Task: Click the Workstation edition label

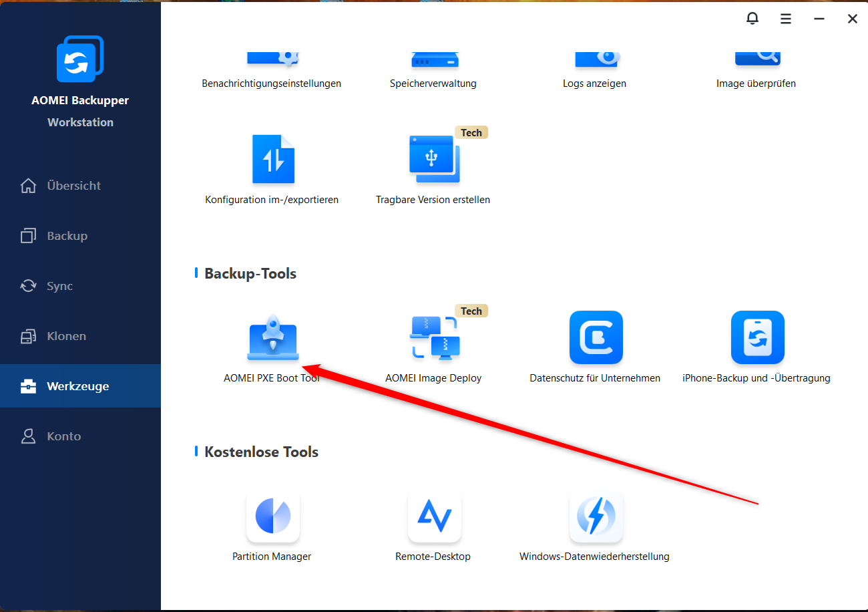Action: pyautogui.click(x=80, y=122)
